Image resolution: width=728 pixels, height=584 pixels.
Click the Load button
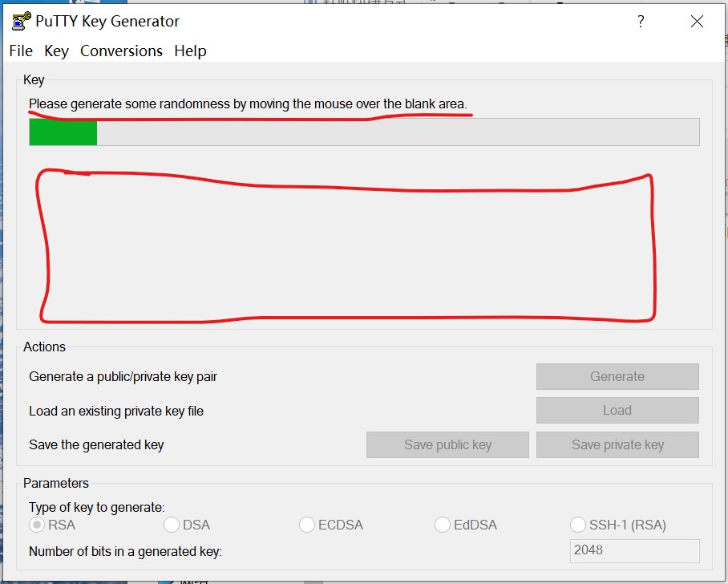[617, 410]
